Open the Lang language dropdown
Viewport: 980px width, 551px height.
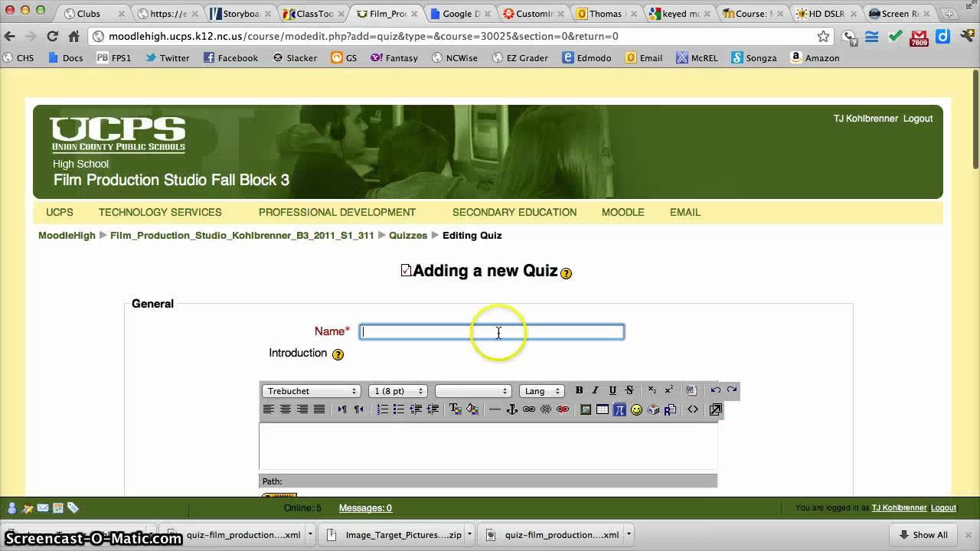tap(542, 391)
